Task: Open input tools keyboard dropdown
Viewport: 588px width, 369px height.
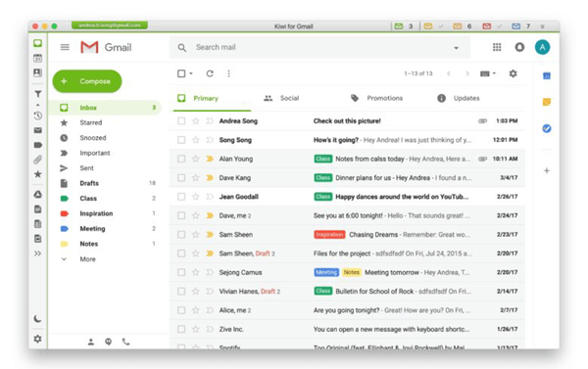Action: [x=488, y=73]
